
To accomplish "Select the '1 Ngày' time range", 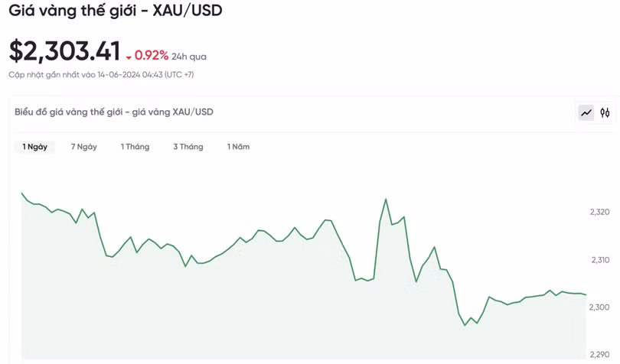I will (x=35, y=147).
